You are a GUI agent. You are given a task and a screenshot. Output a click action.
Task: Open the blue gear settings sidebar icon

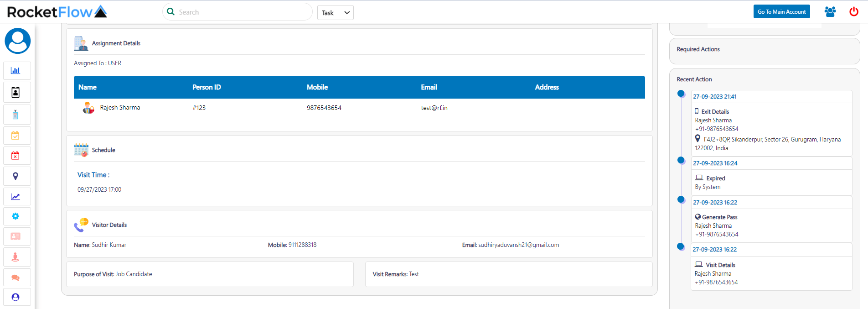(15, 216)
